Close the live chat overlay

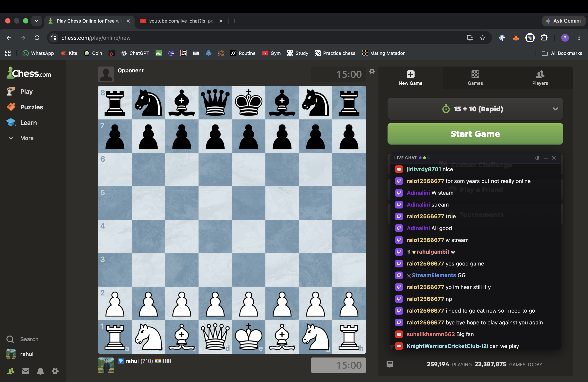(x=554, y=158)
